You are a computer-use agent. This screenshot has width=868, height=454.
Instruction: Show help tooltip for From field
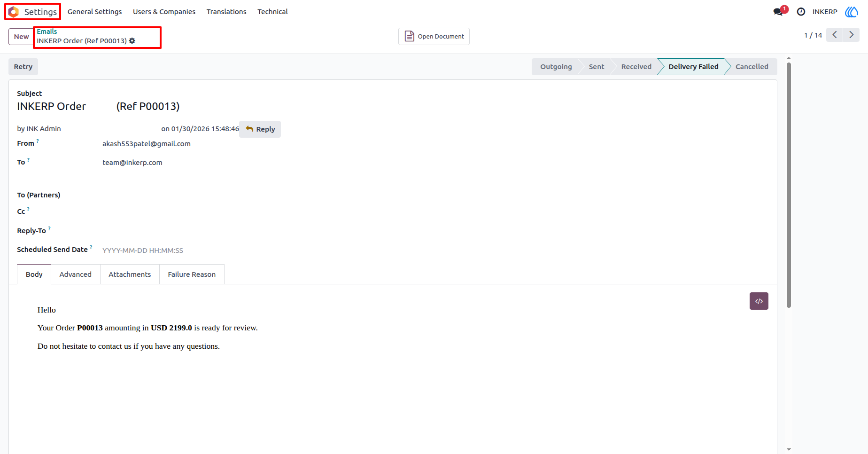[38, 141]
